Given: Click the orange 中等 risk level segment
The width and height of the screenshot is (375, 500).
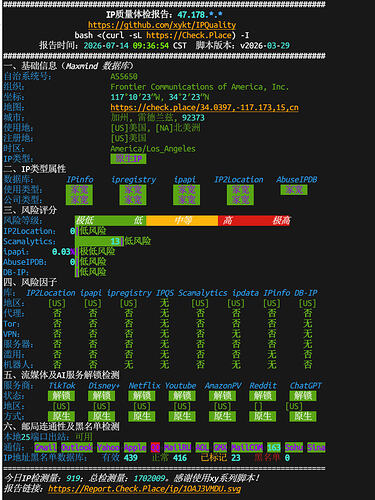Looking at the screenshot, I should 182,220.
